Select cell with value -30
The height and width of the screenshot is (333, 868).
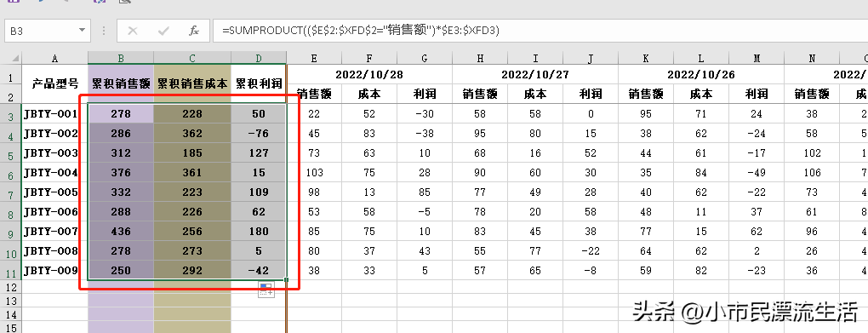pos(425,114)
